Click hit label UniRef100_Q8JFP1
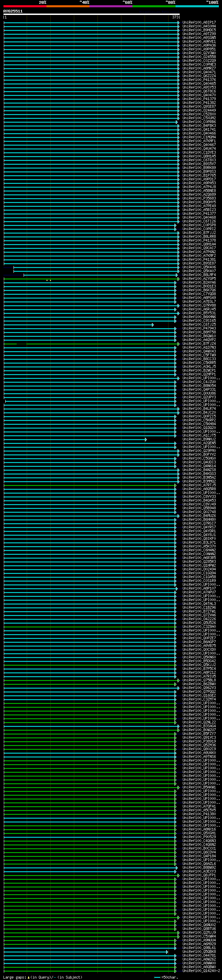The height and width of the screenshot is (980, 222). click(x=199, y=875)
